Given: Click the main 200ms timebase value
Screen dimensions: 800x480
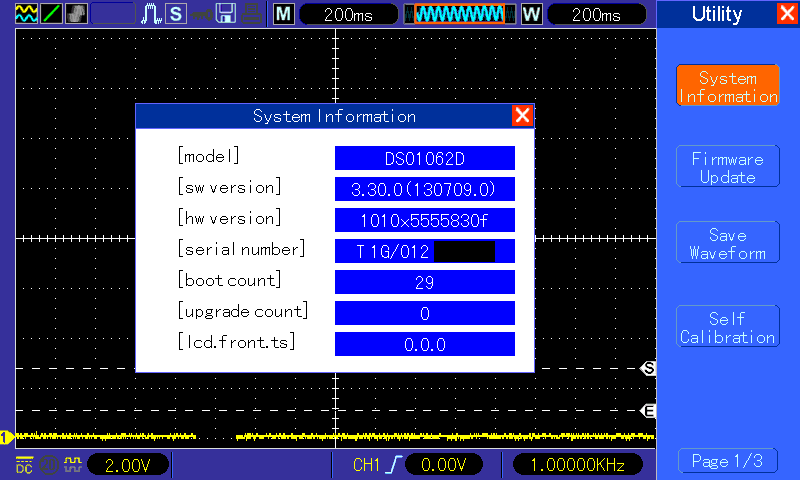Looking at the screenshot, I should 348,14.
